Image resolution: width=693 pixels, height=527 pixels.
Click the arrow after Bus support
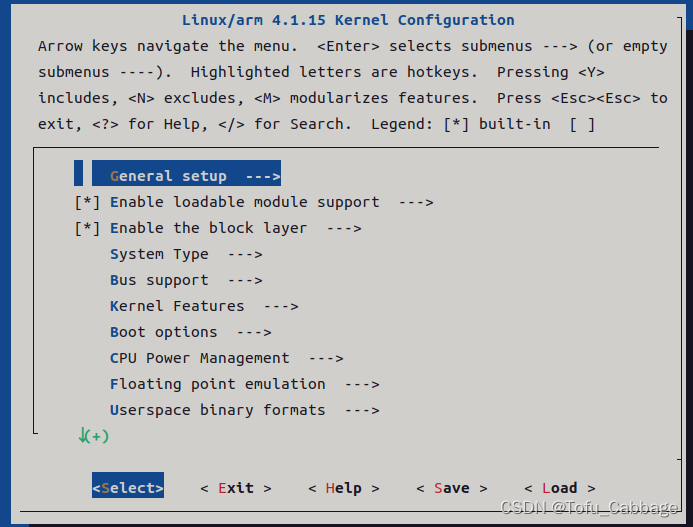click(245, 281)
